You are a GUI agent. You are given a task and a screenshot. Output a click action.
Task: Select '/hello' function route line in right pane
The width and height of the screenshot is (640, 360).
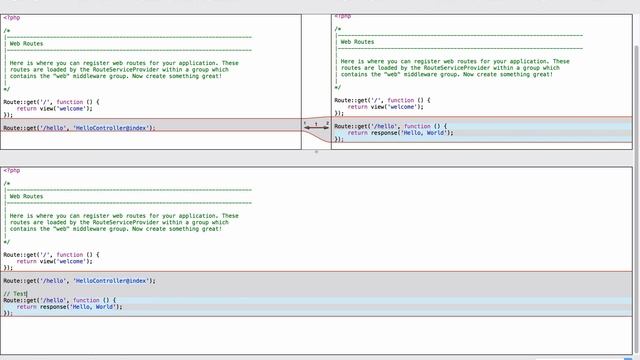(391, 127)
